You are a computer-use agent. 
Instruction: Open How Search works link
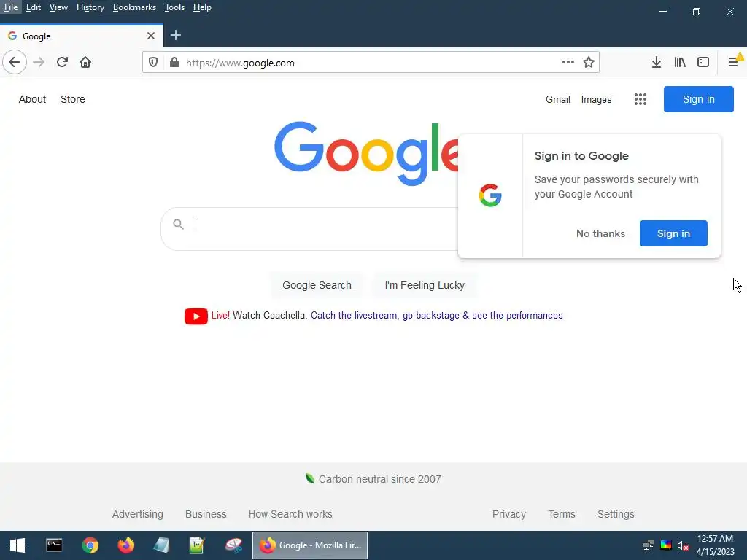tap(290, 514)
